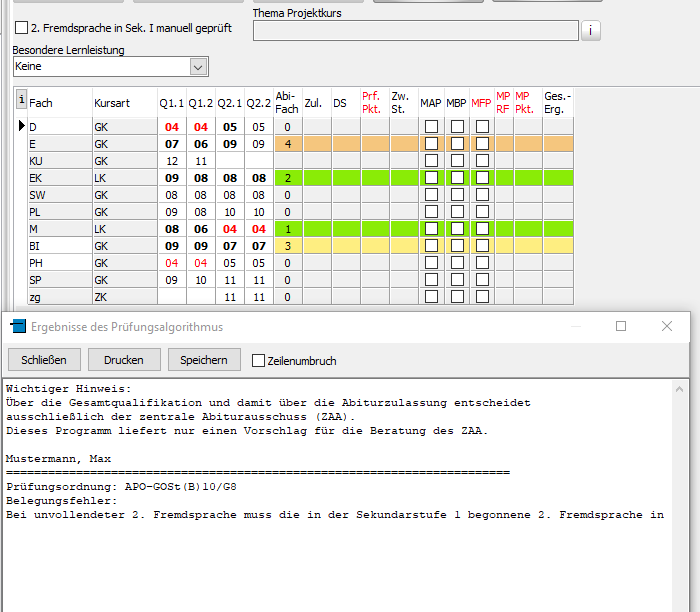The image size is (700, 612).
Task: Check MFP checkbox in the KU row
Action: (482, 161)
